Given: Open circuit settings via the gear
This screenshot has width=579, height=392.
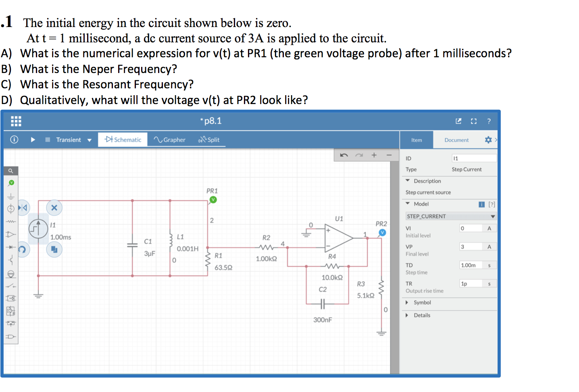Looking at the screenshot, I should coord(488,140).
